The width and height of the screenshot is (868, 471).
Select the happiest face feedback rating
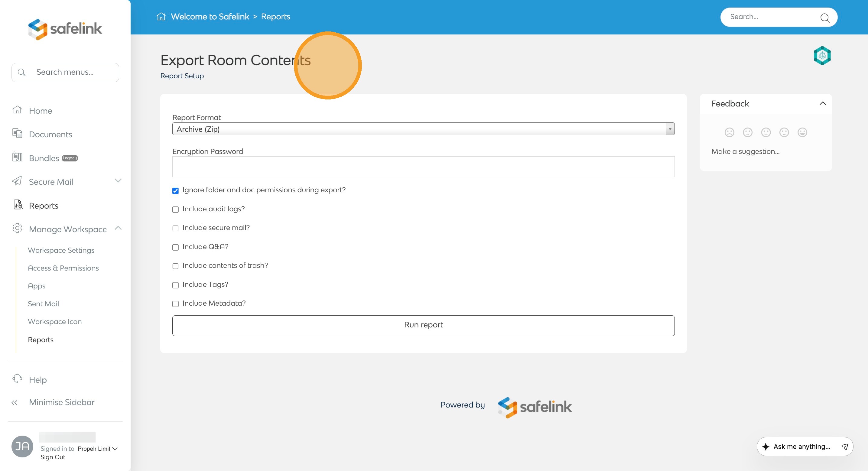tap(802, 132)
